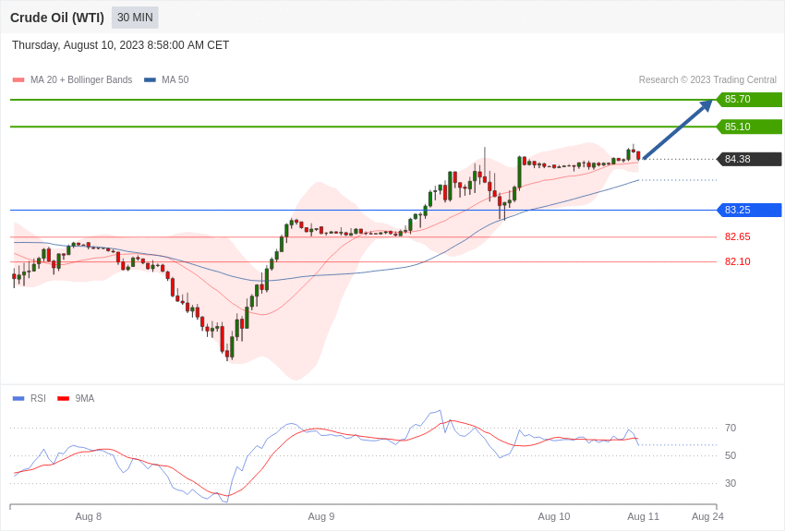Select the blue 83.25 pivot price tag

tap(749, 210)
